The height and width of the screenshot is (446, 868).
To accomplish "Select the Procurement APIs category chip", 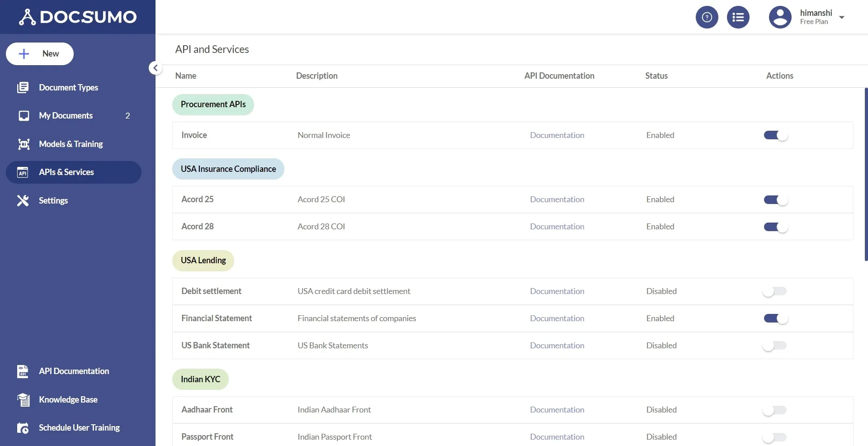I will click(212, 104).
